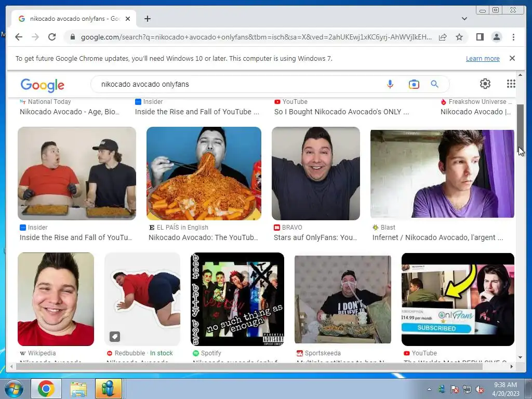The width and height of the screenshot is (532, 399).
Task: Open 'Nikocado Avocado - Age, Bio' result
Action: [70, 112]
